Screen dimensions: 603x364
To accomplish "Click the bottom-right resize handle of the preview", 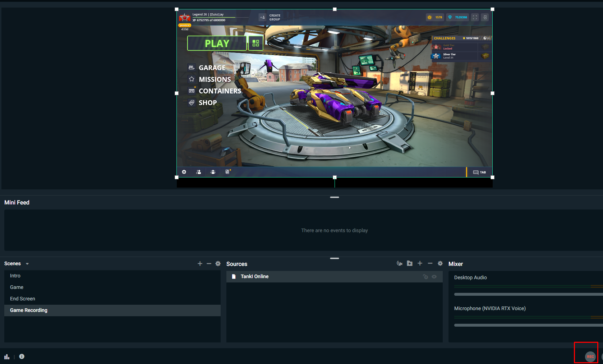I will 492,177.
